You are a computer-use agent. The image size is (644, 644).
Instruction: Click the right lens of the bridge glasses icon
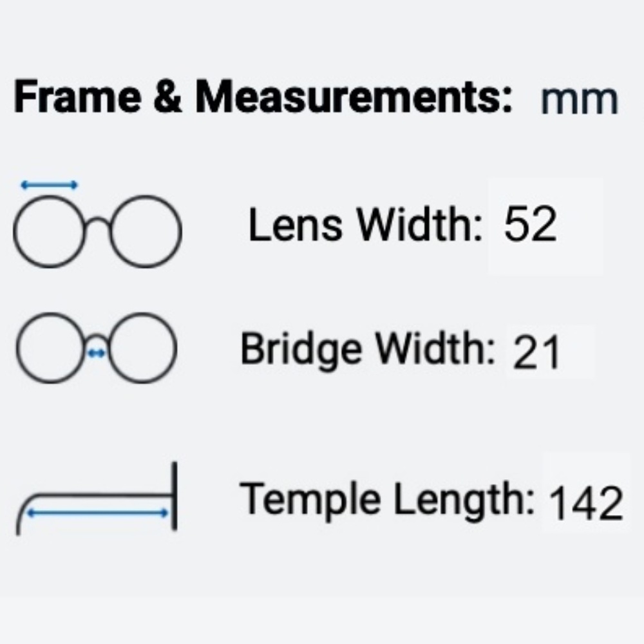142,348
